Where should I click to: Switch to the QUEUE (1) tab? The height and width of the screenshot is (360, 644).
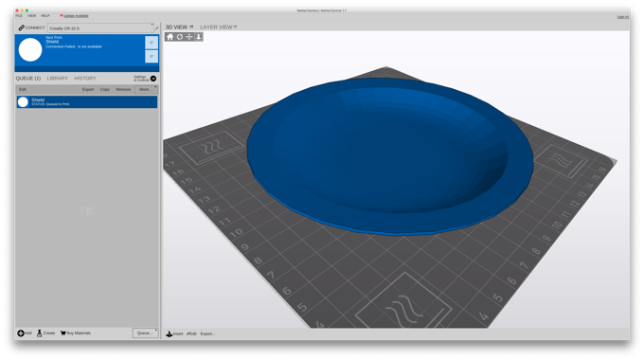[x=28, y=78]
